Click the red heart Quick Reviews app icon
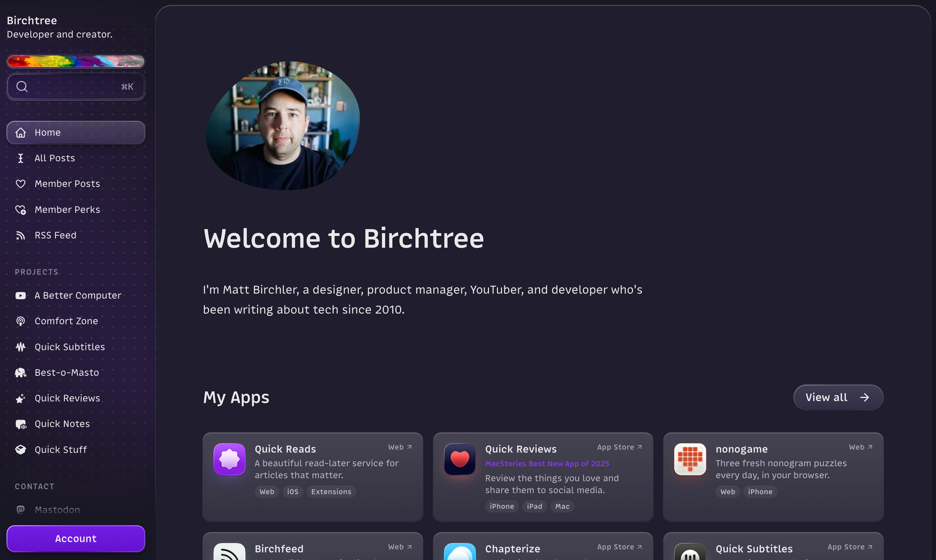This screenshot has height=560, width=936. tap(460, 459)
